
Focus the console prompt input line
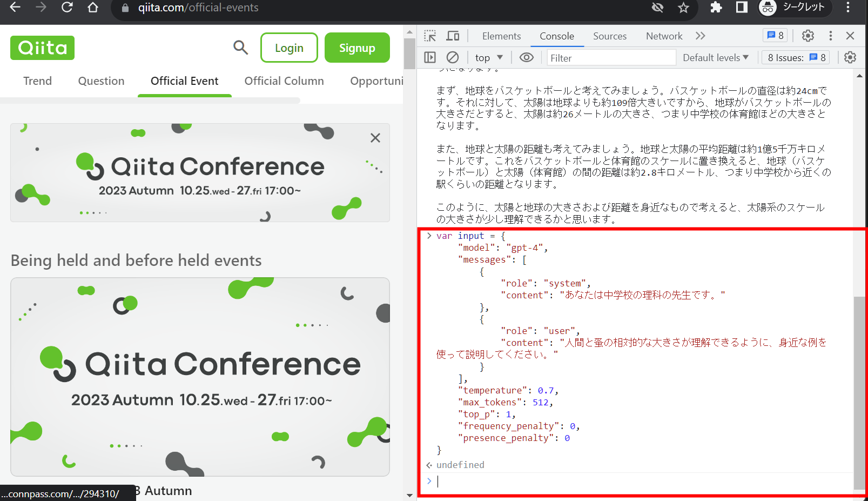(643, 481)
